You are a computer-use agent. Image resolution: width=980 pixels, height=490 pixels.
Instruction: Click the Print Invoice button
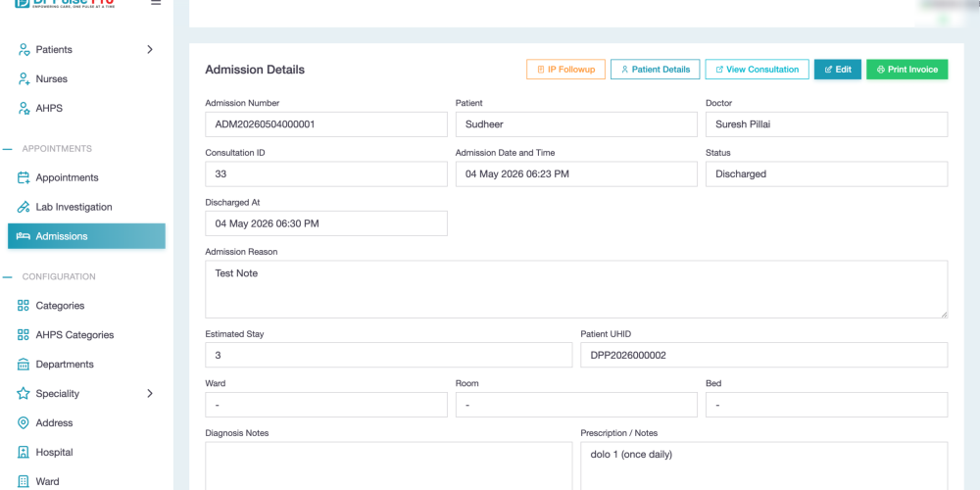[906, 70]
